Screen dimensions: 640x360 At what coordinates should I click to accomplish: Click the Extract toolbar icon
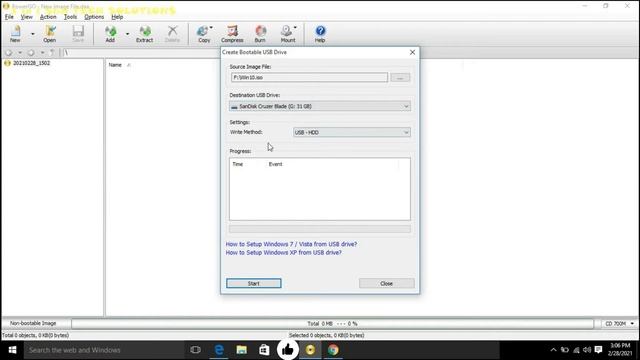(x=144, y=33)
